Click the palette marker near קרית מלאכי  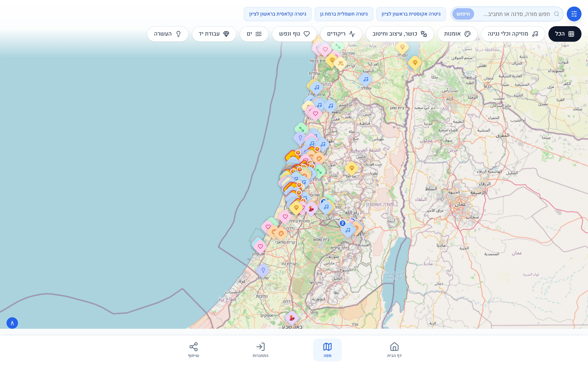[281, 233]
